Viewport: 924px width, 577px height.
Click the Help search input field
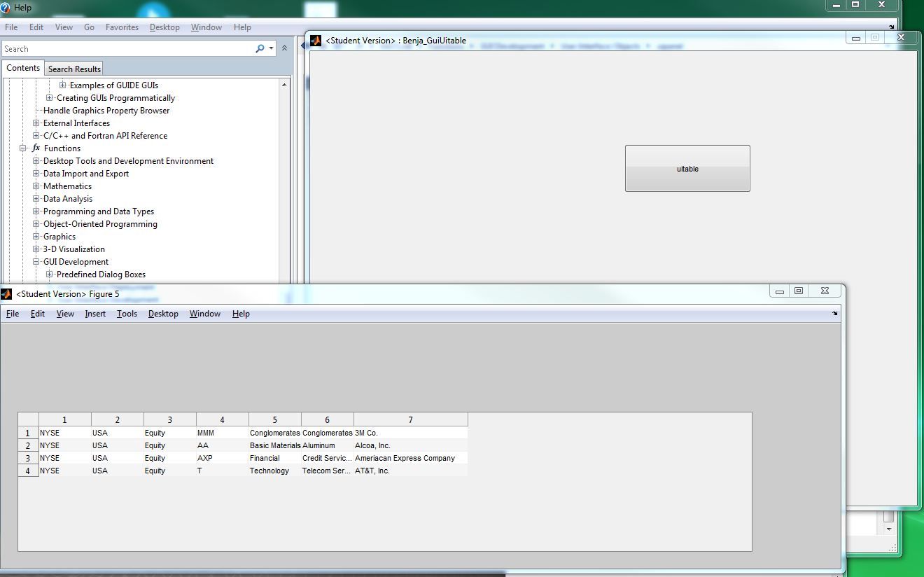(x=126, y=49)
